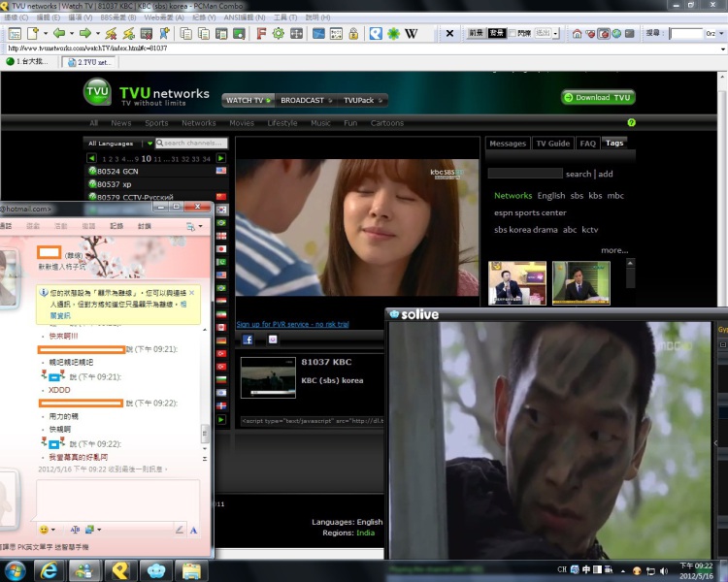Click the font A icon in Messenger chat
Image resolution: width=728 pixels, height=582 pixels.
(193, 530)
